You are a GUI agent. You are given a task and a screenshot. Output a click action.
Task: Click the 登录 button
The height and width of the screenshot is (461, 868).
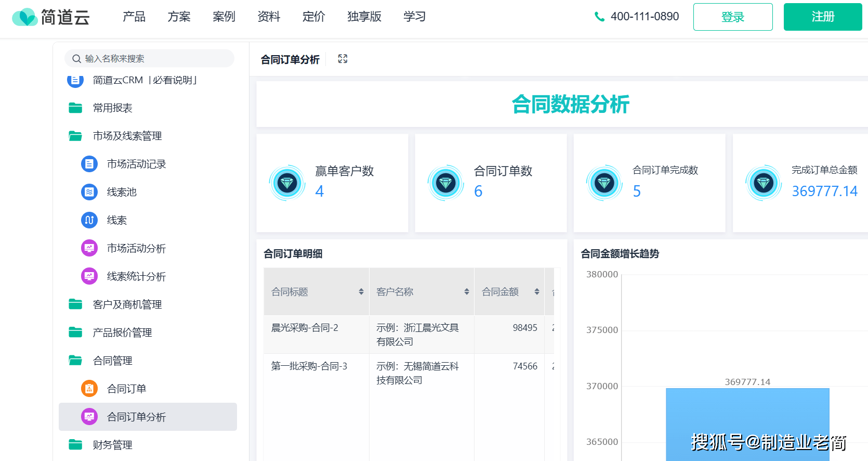[733, 17]
